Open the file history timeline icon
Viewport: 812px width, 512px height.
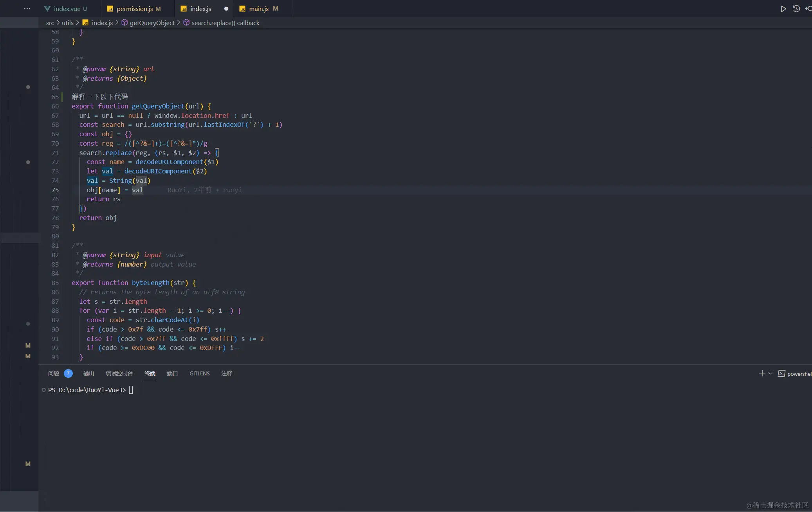coord(796,9)
